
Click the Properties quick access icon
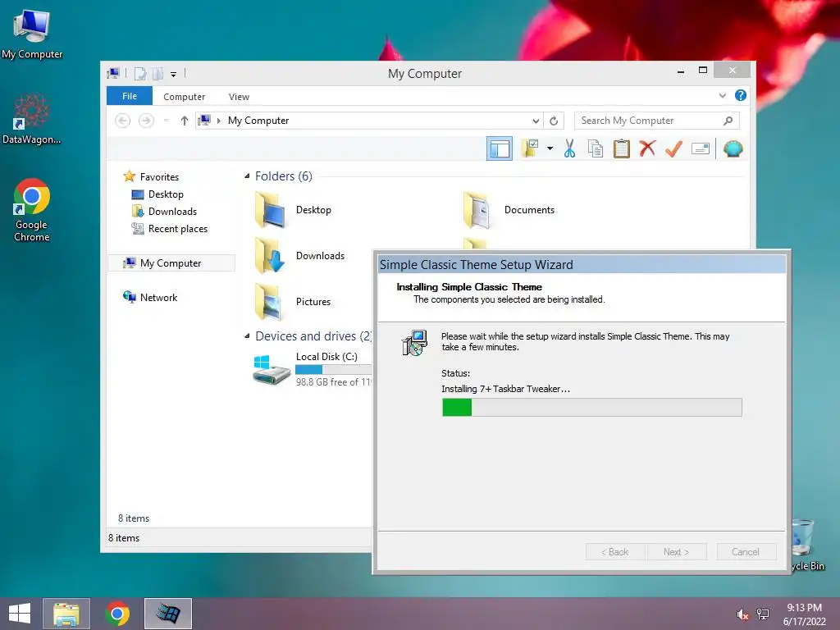(x=139, y=74)
